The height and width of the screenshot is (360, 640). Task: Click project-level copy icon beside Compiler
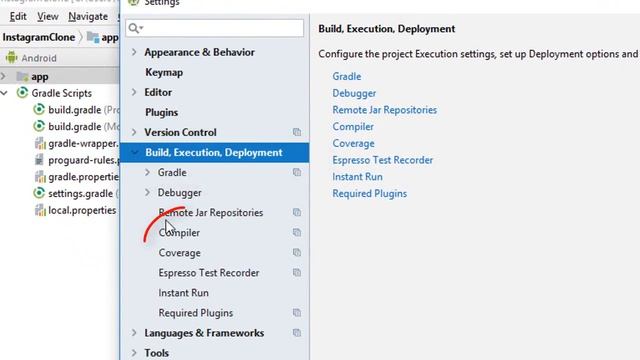pyautogui.click(x=297, y=233)
